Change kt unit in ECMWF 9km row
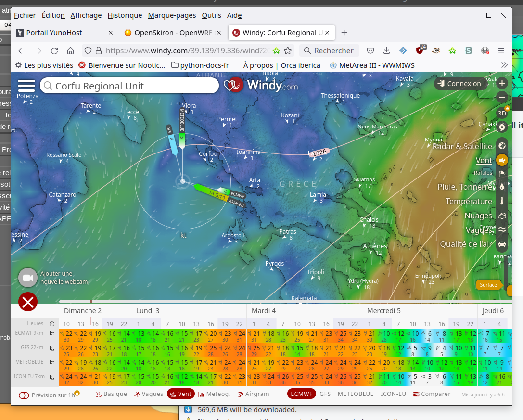 click(52, 333)
